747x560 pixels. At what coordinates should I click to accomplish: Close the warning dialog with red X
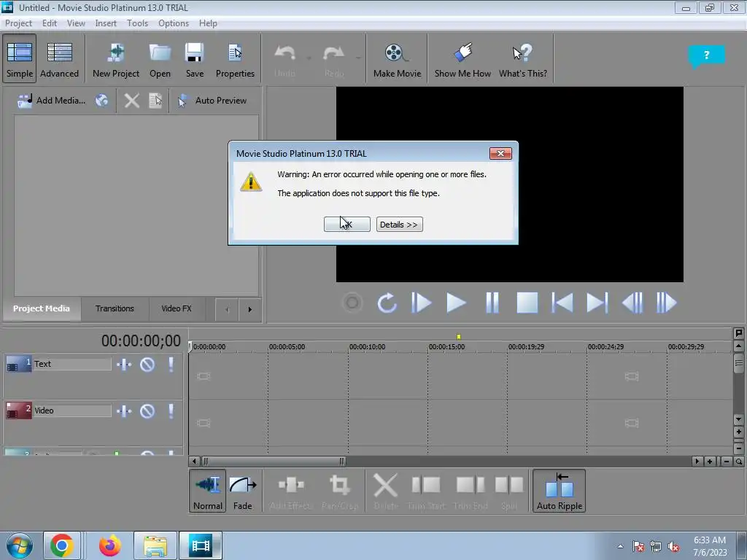point(500,153)
